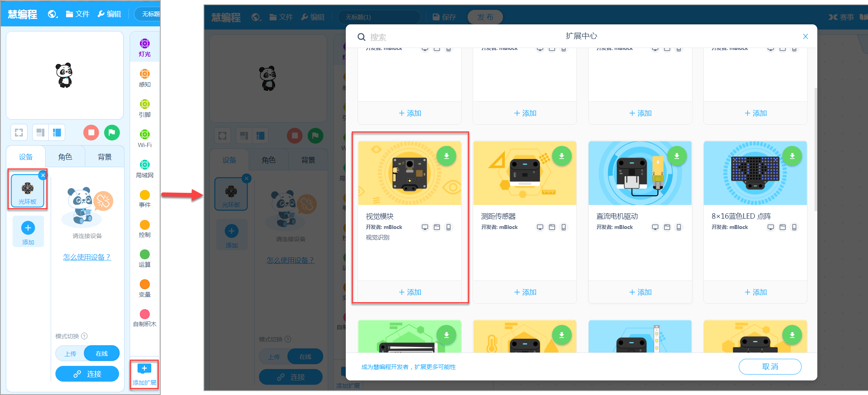This screenshot has height=395, width=868.
Task: Click dimmed 赛事 item behind the dialog
Action: point(842,17)
